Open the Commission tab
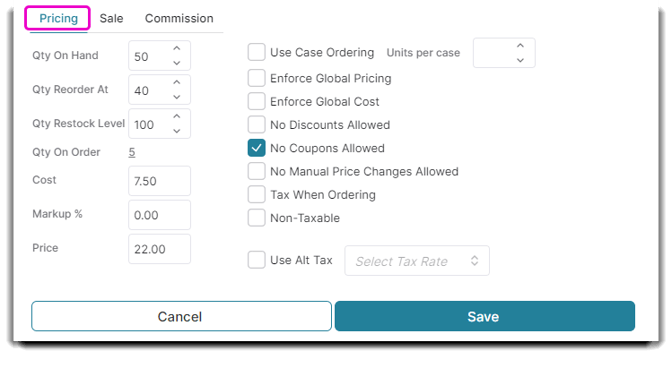Screen dimensions: 672x368 tap(179, 18)
